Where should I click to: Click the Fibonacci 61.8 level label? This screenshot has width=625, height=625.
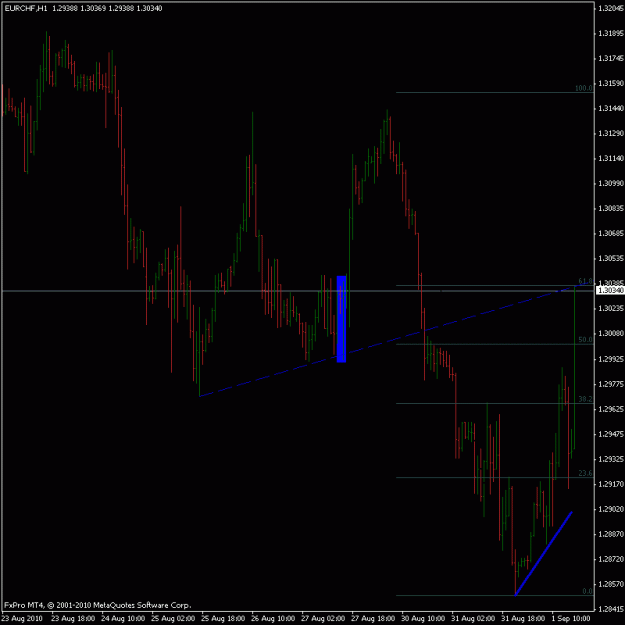point(585,281)
